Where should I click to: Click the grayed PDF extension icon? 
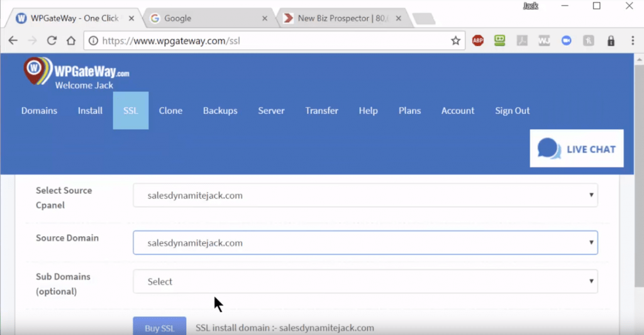pyautogui.click(x=522, y=41)
